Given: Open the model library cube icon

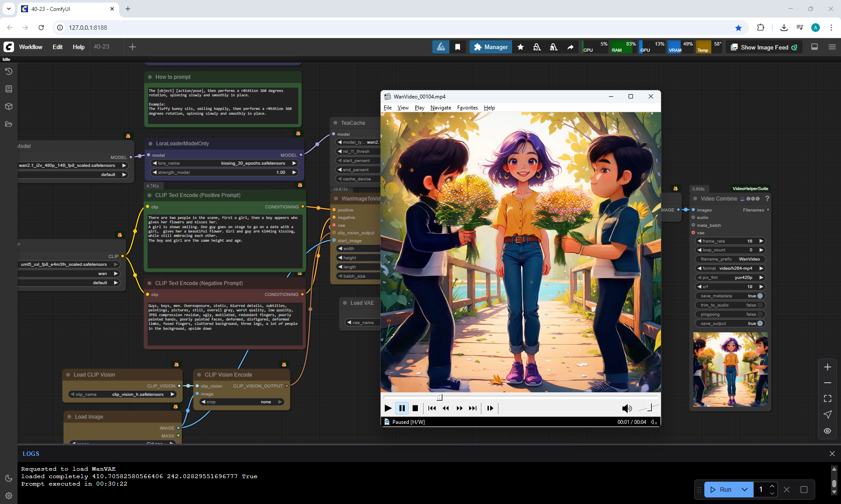Looking at the screenshot, I should point(8,106).
